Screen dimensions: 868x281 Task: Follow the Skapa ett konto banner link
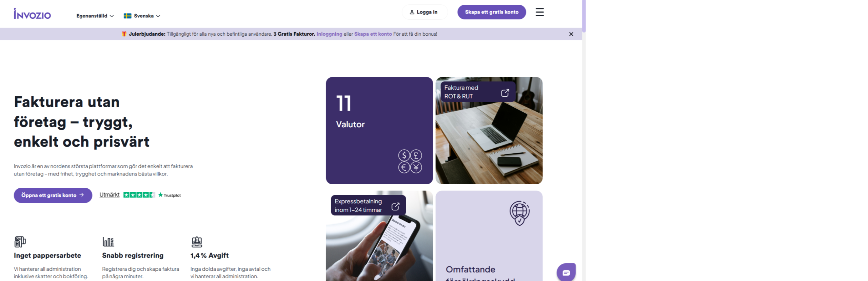(373, 34)
